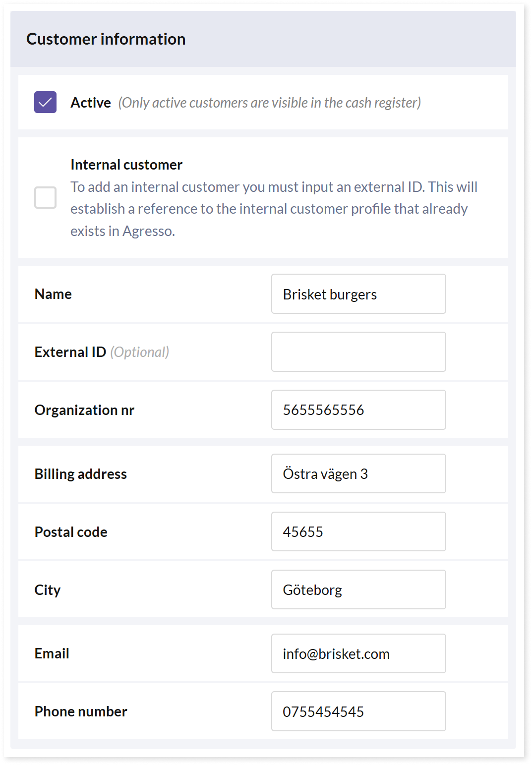
Task: Click the Name field with Brisket burgers
Action: coord(358,294)
